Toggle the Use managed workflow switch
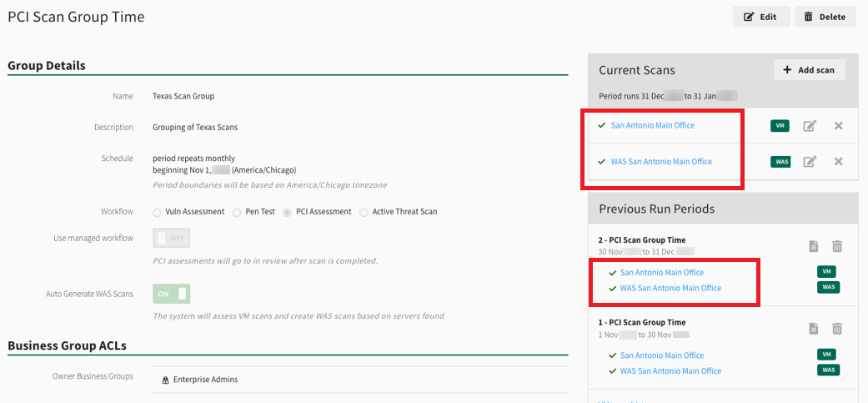The image size is (868, 403). coord(172,239)
